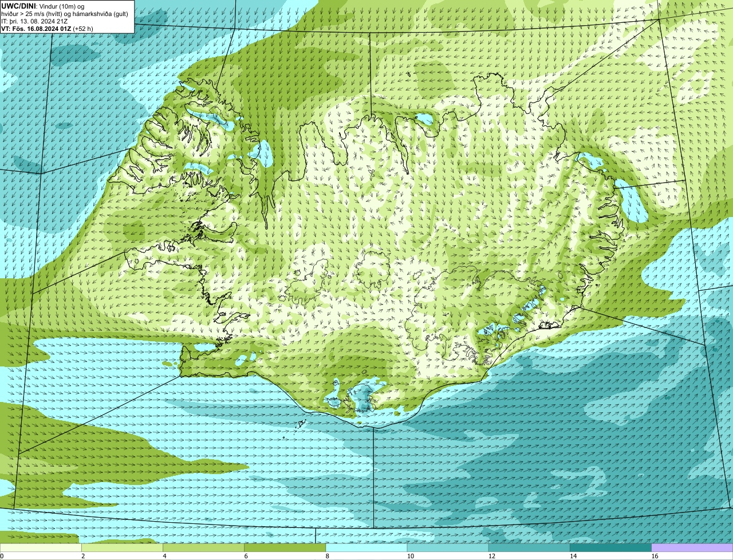733x560 pixels.
Task: Pick the 4–6 m/s green legend swatch
Action: pos(203,548)
